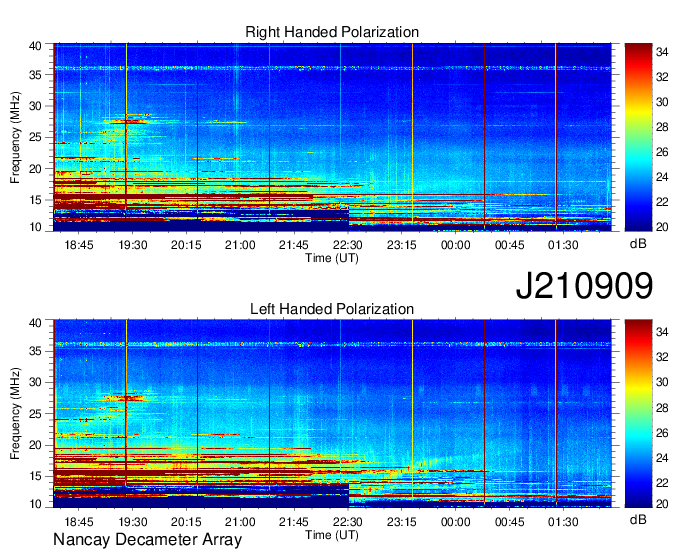Click the Right Handed Polarization spectrogram image

[x=332, y=137]
